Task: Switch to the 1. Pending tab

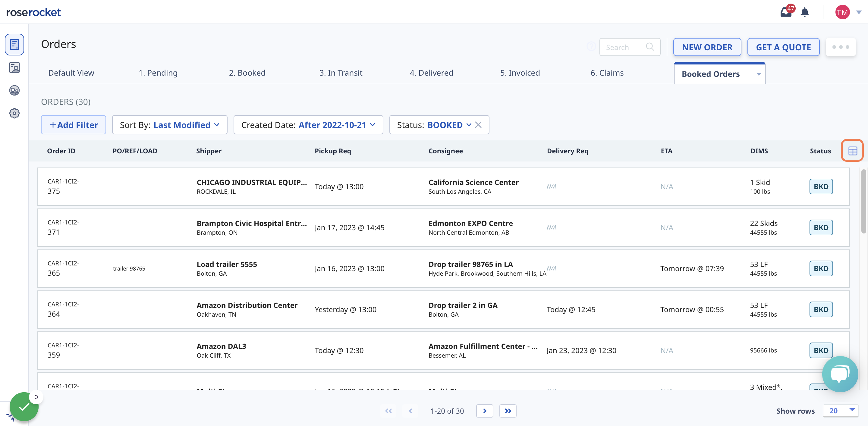Action: pos(158,73)
